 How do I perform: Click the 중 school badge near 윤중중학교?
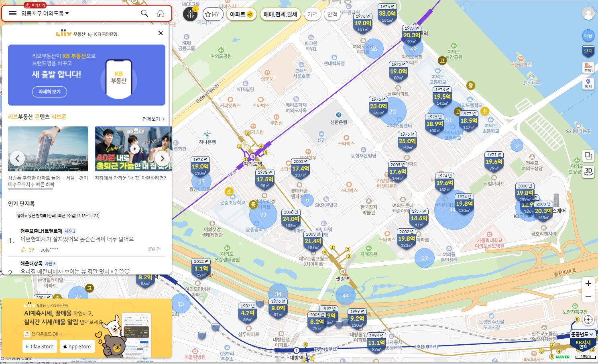[253, 205]
